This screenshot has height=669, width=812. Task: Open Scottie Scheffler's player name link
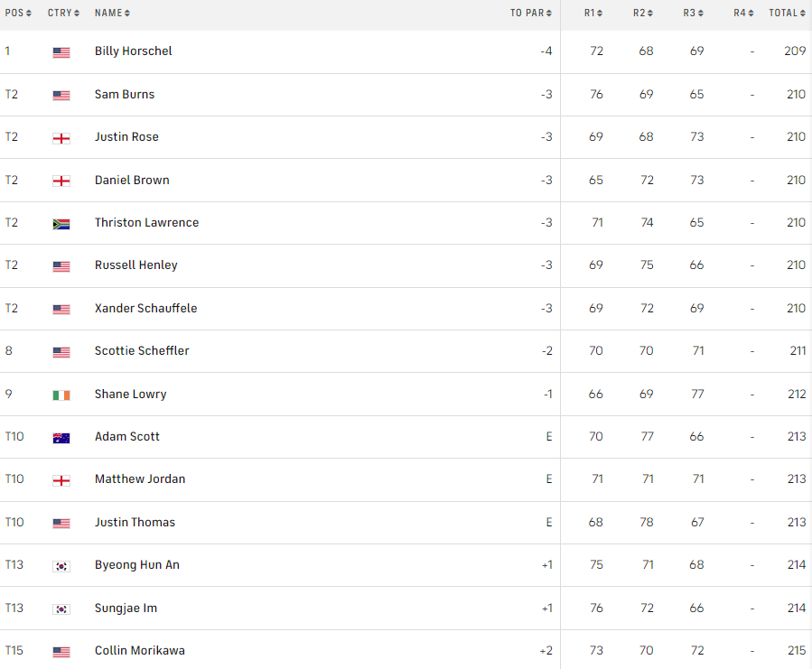[x=142, y=351]
